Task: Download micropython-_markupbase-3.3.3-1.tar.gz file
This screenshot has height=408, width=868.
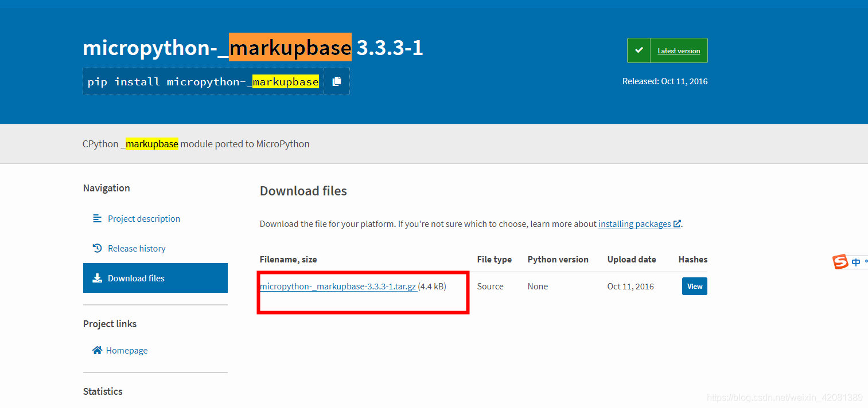Action: [x=338, y=287]
